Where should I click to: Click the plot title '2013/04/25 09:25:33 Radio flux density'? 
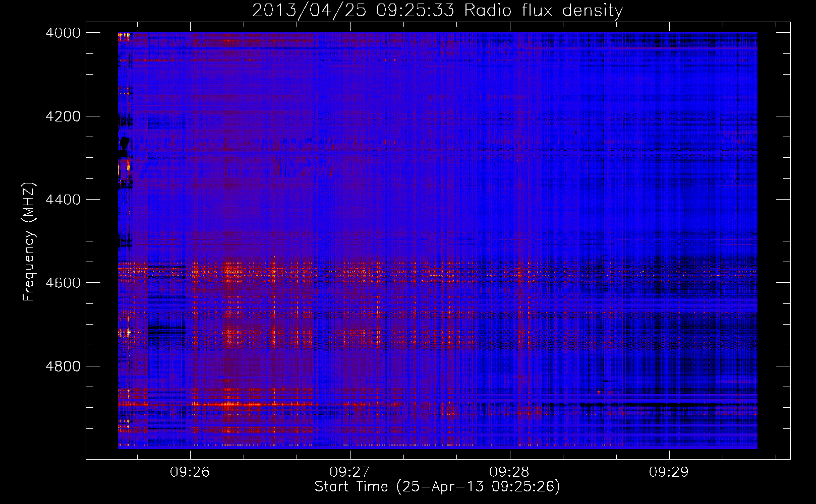point(437,11)
